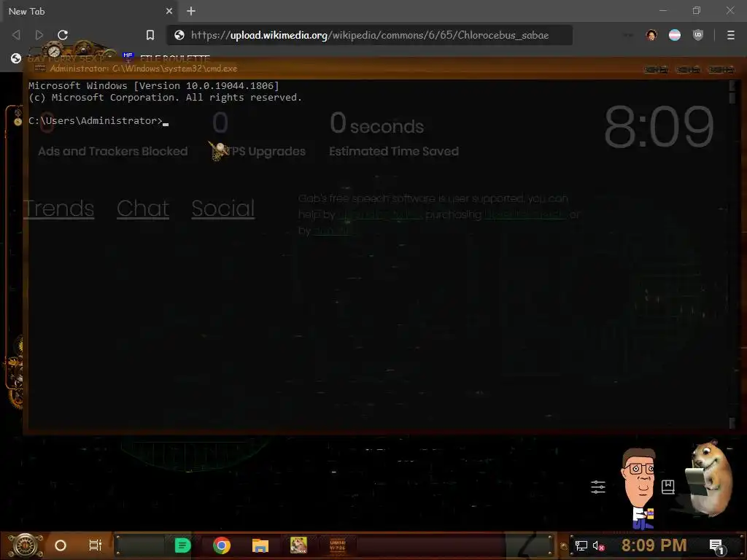Open a new tab with the plus button
747x560 pixels.
click(x=191, y=11)
